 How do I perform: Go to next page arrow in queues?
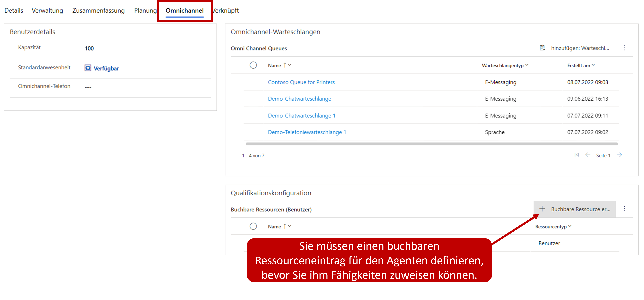coord(619,155)
